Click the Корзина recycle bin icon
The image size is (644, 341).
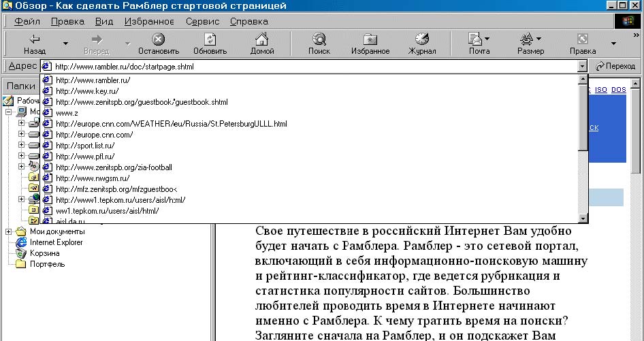click(21, 253)
